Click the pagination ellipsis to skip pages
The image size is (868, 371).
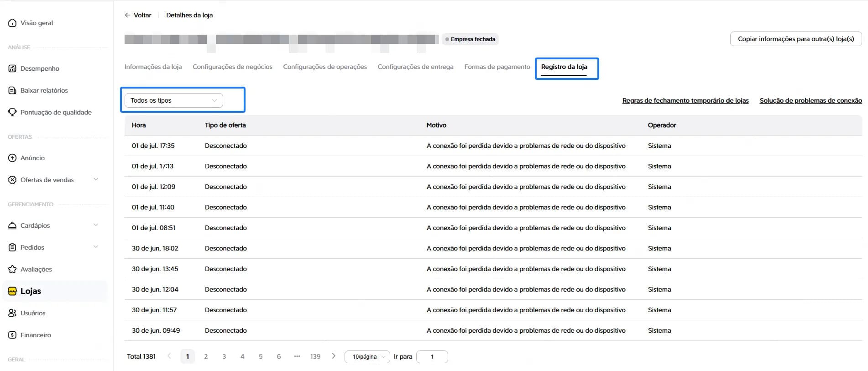click(297, 356)
